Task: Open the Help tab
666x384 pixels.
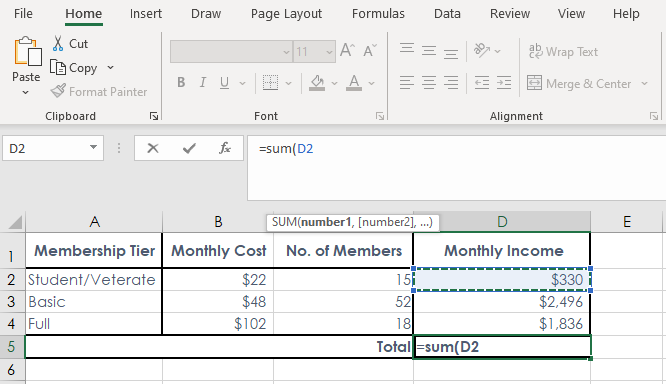Action: coord(626,14)
